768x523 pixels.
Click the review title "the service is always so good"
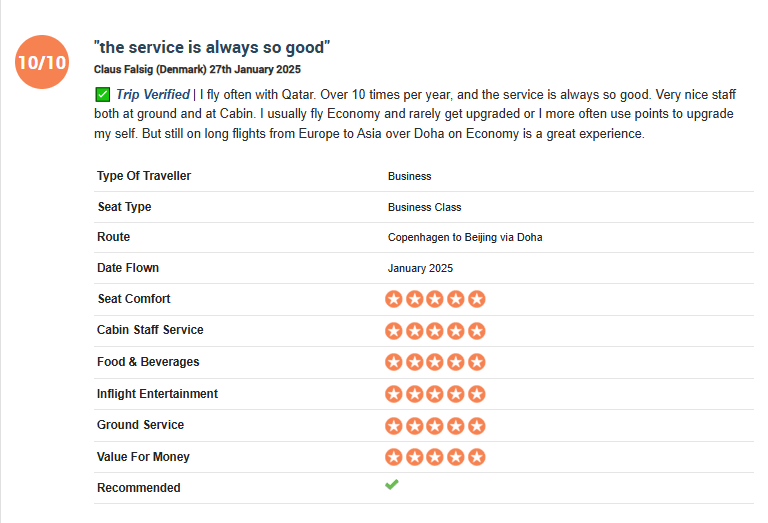click(x=212, y=48)
